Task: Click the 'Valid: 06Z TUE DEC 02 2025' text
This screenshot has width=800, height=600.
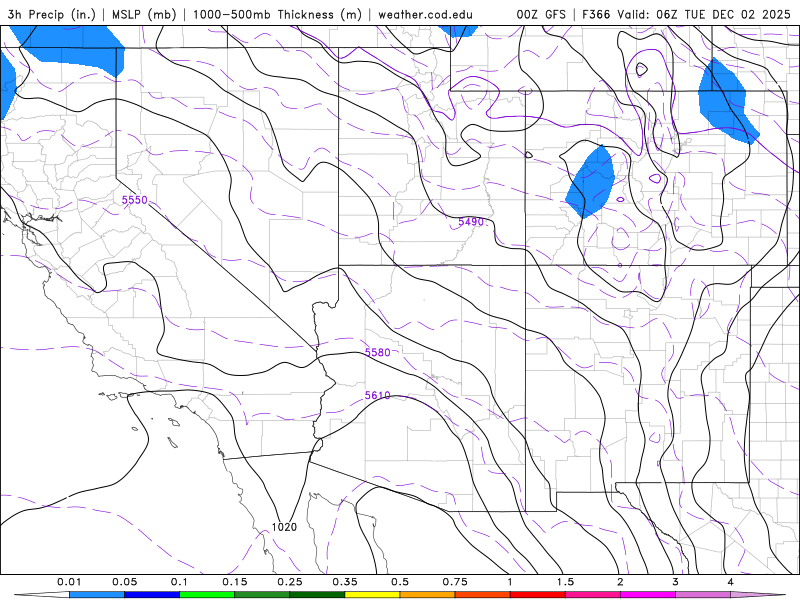Action: click(704, 14)
